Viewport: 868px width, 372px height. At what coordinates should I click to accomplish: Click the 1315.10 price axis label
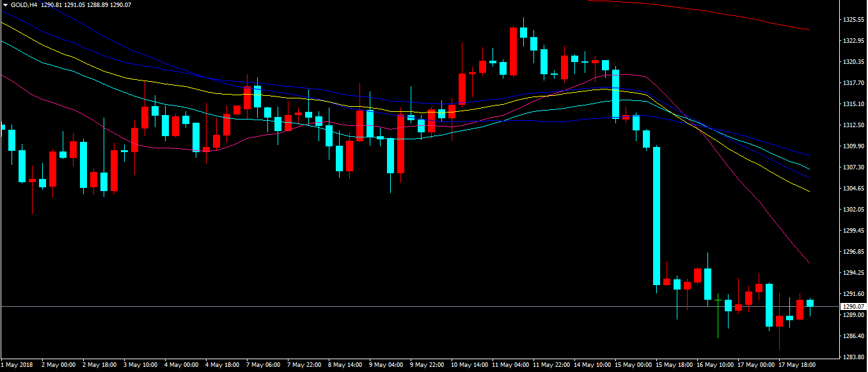click(x=853, y=104)
